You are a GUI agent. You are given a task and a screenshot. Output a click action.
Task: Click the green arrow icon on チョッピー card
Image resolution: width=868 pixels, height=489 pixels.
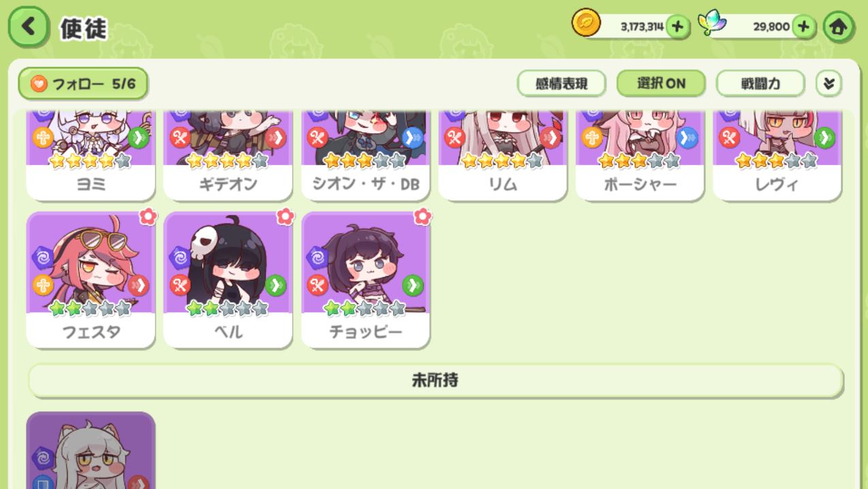[x=412, y=285]
